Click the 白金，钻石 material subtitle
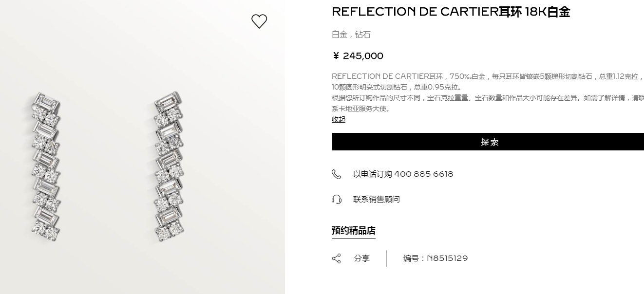This screenshot has height=294, width=644. coord(351,35)
